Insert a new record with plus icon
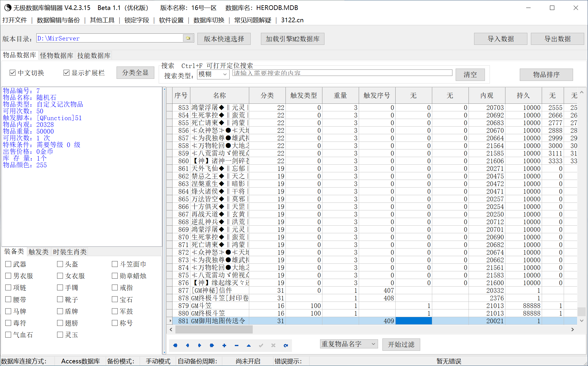Image resolution: width=588 pixels, height=366 pixels. (224, 345)
